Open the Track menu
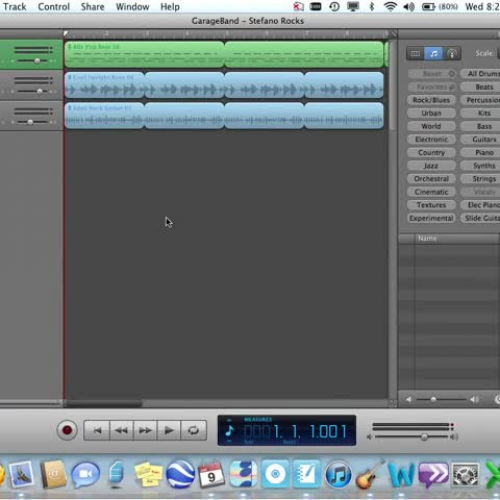This screenshot has width=500, height=500. [x=14, y=7]
